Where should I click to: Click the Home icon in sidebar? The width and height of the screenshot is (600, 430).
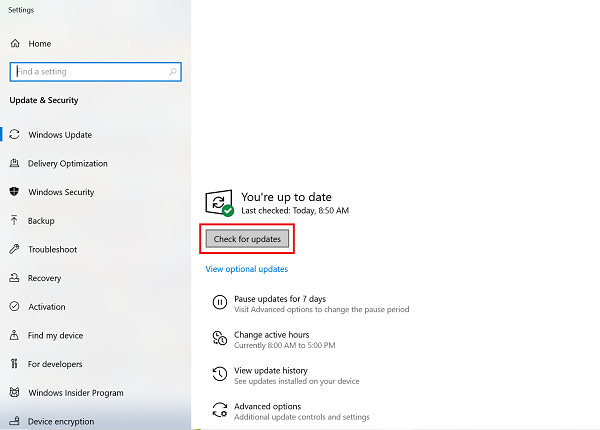tap(15, 44)
